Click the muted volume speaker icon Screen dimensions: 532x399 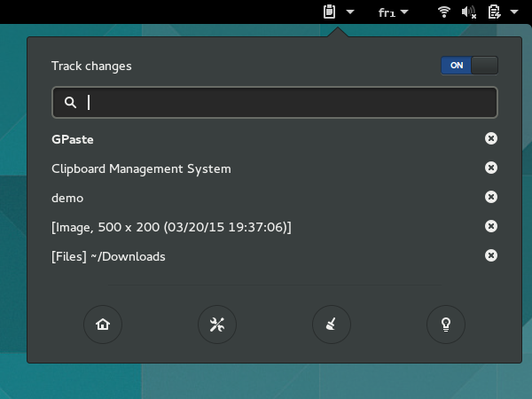(469, 12)
